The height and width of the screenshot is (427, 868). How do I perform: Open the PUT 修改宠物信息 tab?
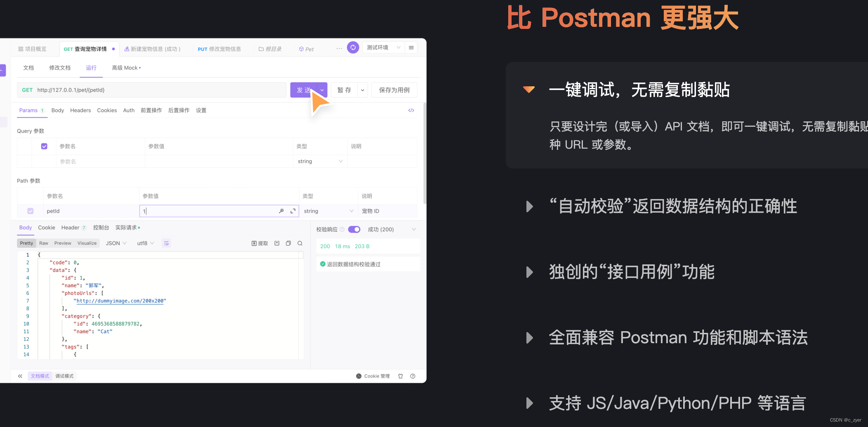point(219,49)
